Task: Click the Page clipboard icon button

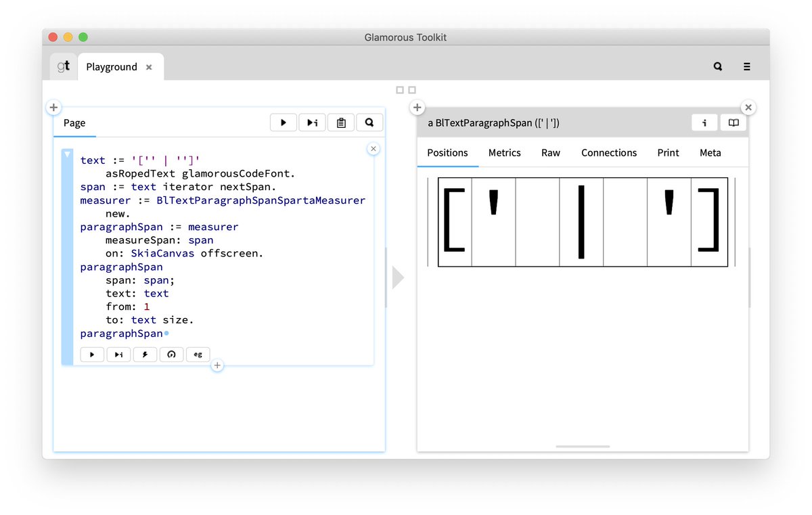Action: pyautogui.click(x=341, y=122)
